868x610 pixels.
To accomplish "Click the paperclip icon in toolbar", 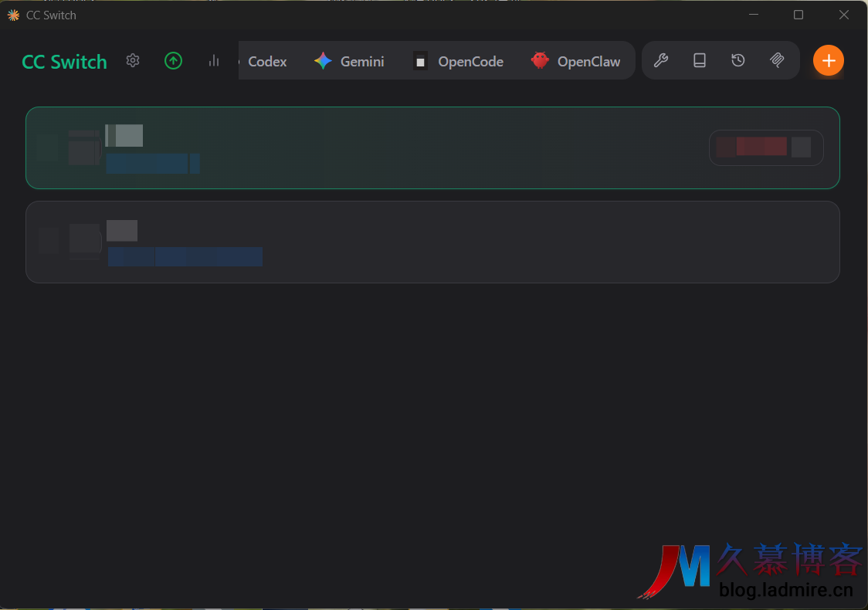I will (x=777, y=61).
